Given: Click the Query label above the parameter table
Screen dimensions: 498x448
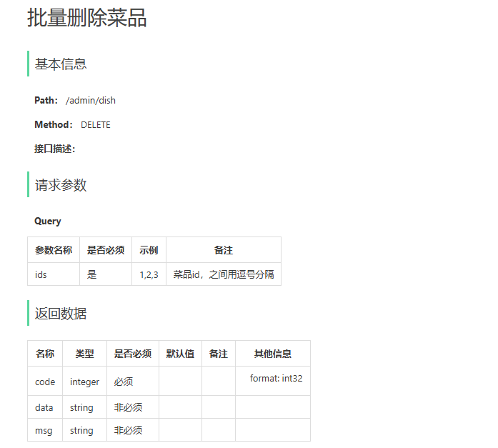Looking at the screenshot, I should click(48, 221).
